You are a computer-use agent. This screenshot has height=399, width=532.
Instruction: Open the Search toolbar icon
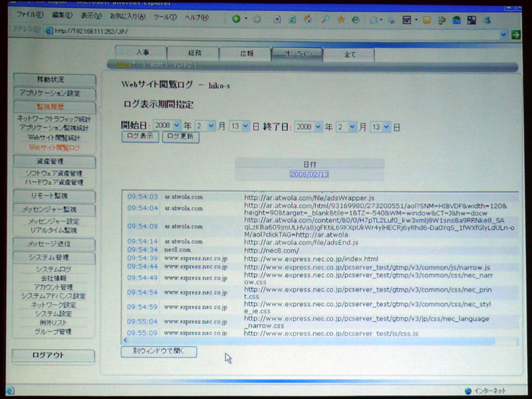325,19
